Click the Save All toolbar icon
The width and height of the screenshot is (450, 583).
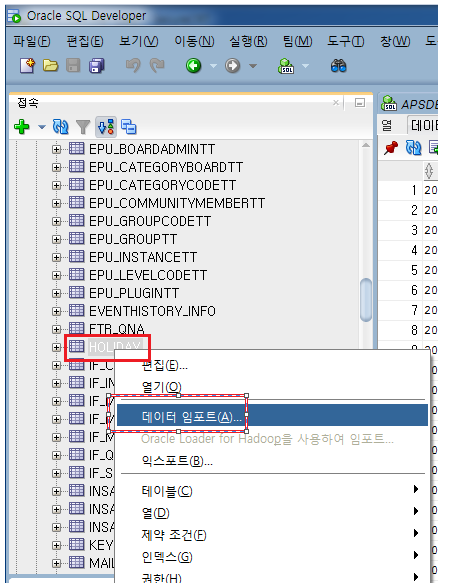[97, 66]
